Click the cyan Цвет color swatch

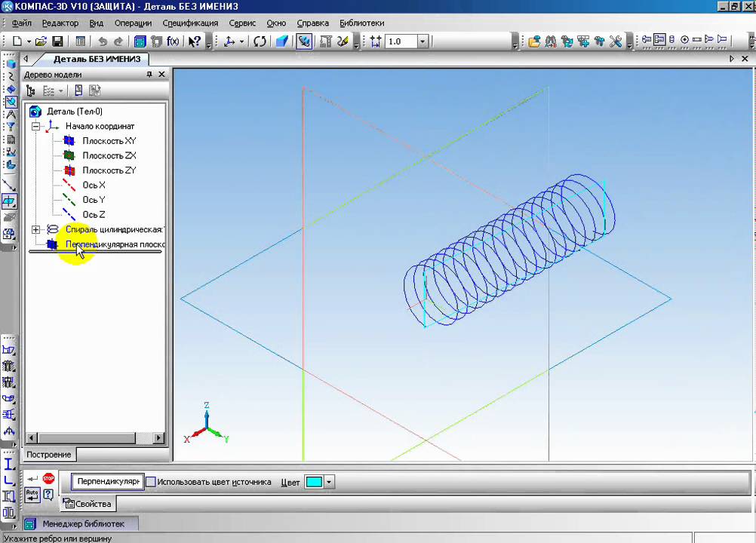[x=315, y=482]
